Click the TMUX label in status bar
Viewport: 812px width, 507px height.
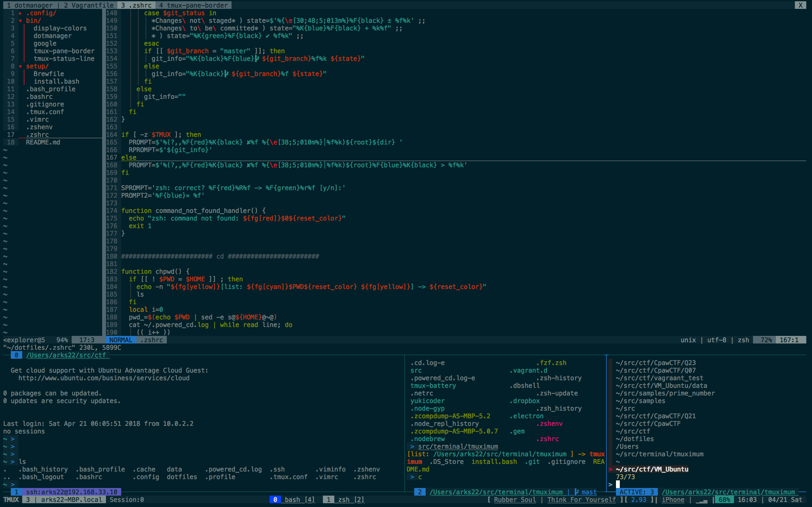click(x=11, y=500)
